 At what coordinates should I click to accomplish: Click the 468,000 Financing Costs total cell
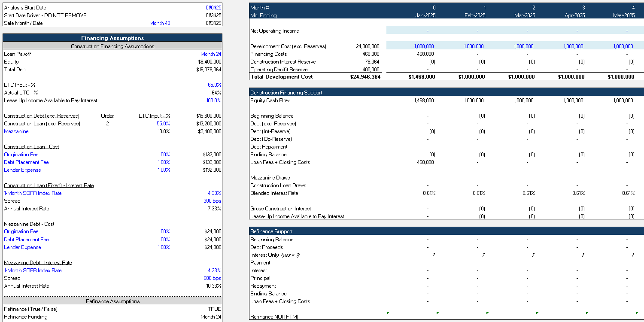[x=371, y=54]
